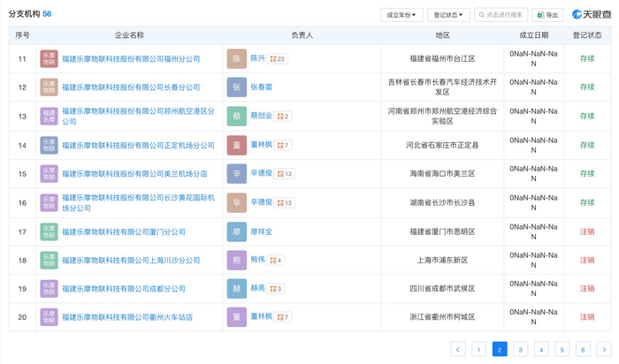Click the 廖 avatar beside 廖祥全

point(236,231)
